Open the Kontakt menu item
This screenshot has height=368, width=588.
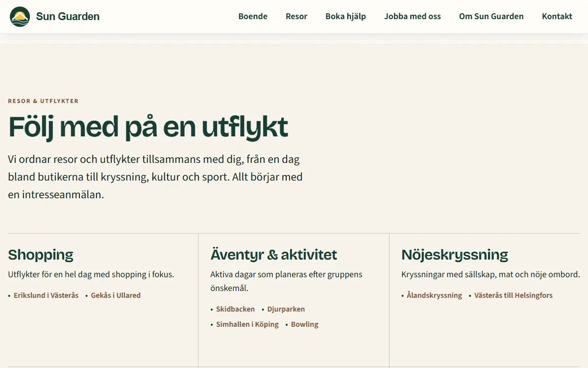pos(557,16)
